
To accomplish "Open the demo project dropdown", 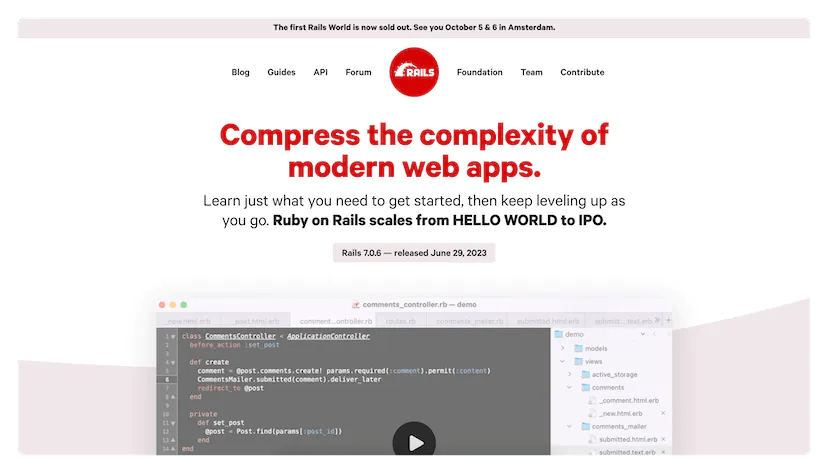I will tap(643, 334).
